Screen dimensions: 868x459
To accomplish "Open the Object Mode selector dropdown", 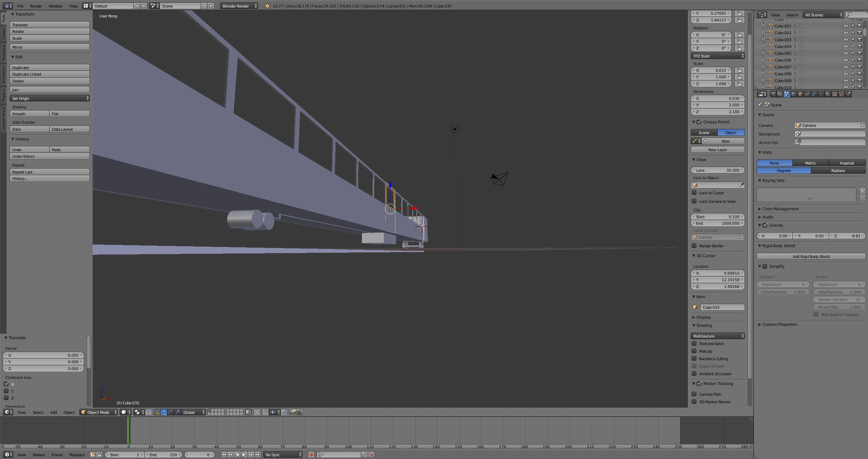I will (x=99, y=412).
